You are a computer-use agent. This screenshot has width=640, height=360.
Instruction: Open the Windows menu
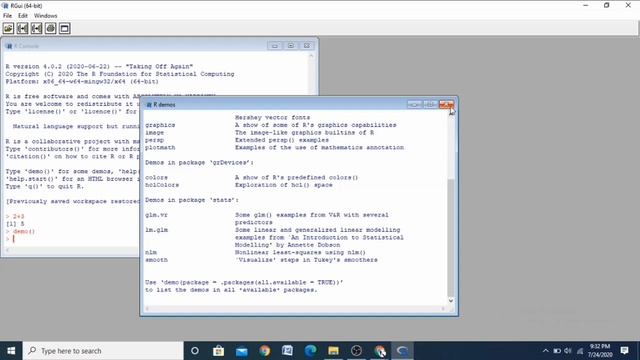point(45,16)
